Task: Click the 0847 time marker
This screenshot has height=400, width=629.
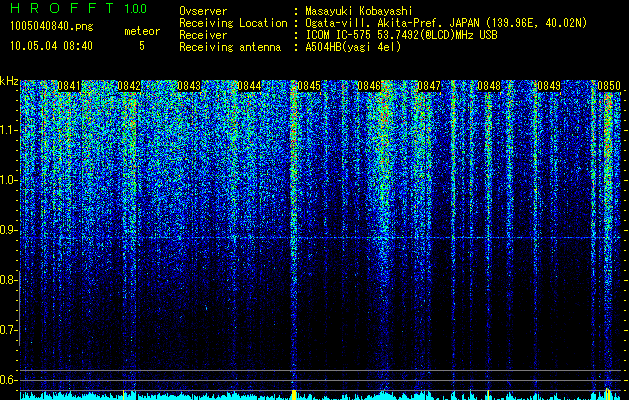Action: pyautogui.click(x=429, y=86)
